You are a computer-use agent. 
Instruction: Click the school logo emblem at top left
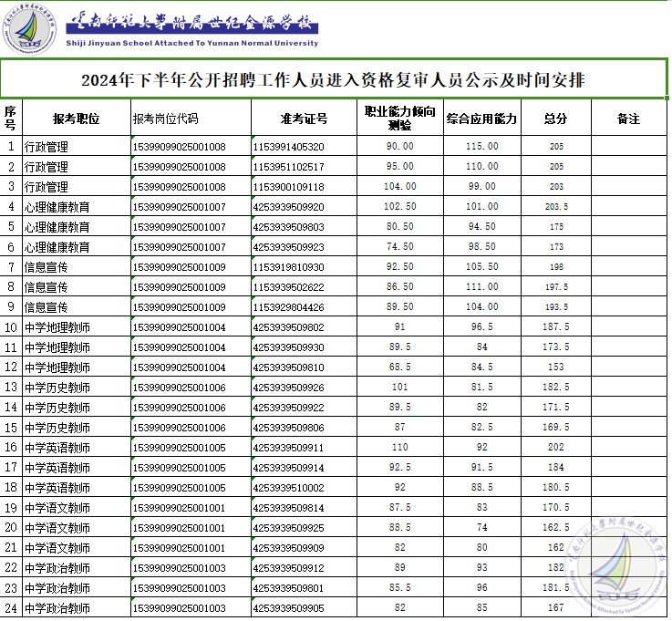(32, 28)
